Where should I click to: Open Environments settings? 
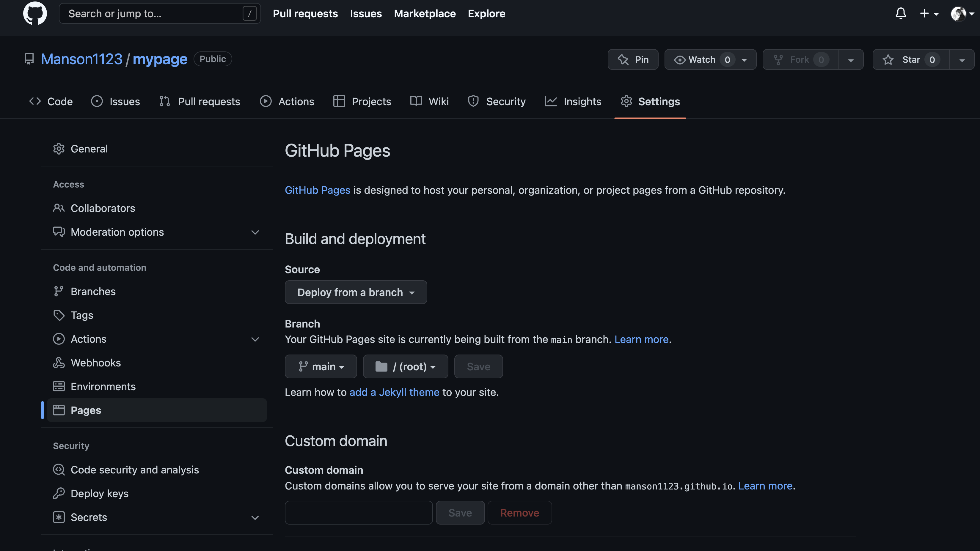coord(157,386)
